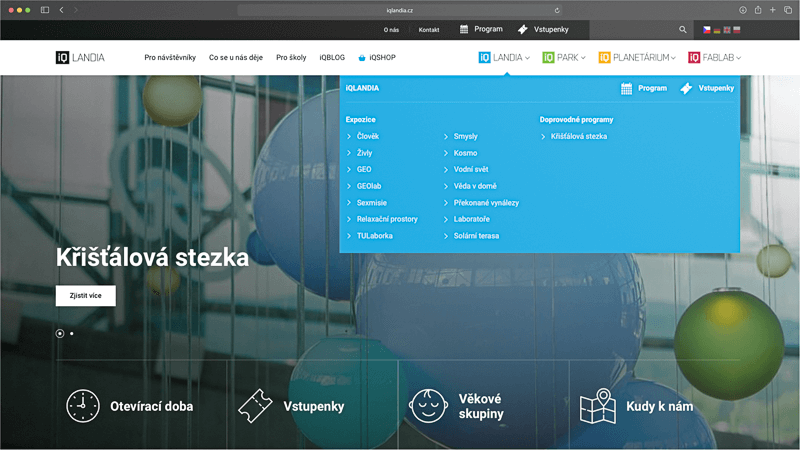Image resolution: width=800 pixels, height=450 pixels.
Task: Toggle the Safari sidebar button
Action: coord(45,9)
